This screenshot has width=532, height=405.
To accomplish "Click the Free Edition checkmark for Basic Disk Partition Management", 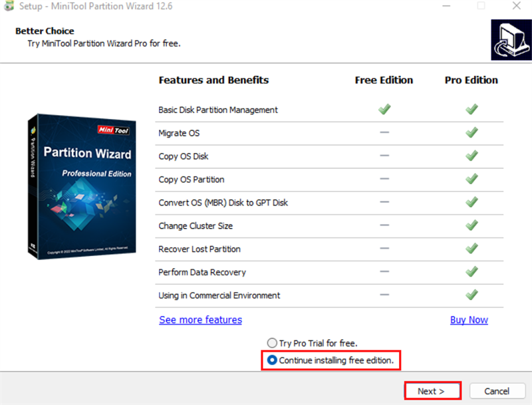I will click(383, 109).
